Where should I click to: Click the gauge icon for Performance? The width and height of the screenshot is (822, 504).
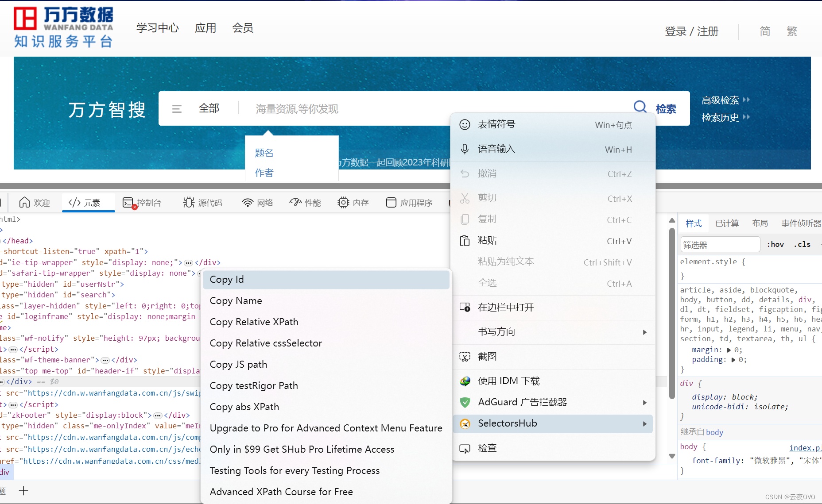tap(295, 202)
